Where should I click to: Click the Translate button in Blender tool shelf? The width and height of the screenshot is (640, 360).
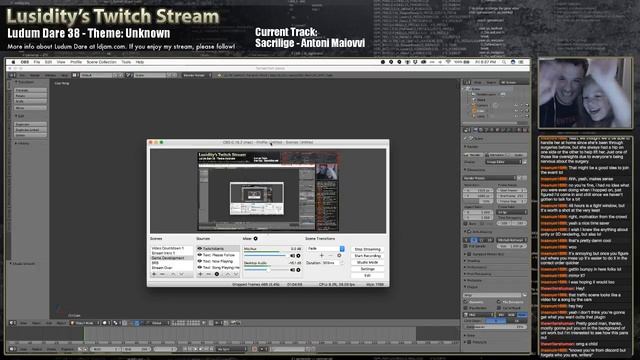(31, 90)
